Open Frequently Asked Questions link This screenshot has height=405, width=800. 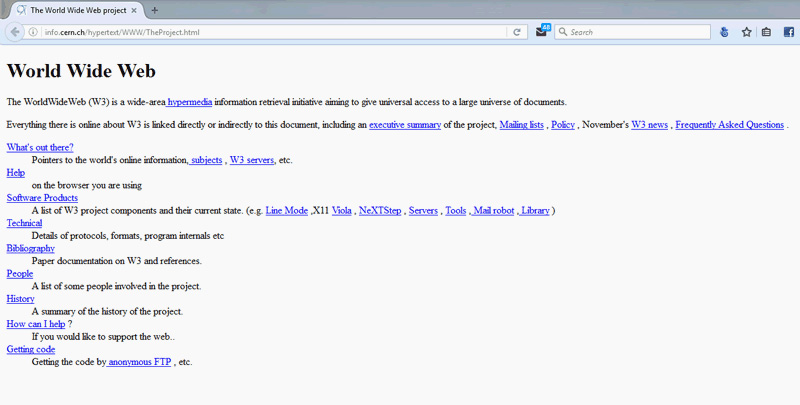pos(730,125)
